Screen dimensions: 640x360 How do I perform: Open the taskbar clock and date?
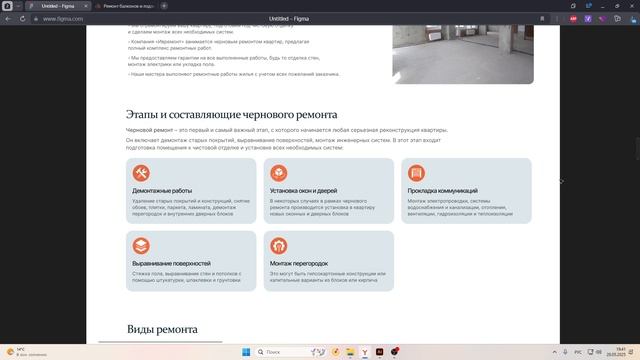(616, 352)
